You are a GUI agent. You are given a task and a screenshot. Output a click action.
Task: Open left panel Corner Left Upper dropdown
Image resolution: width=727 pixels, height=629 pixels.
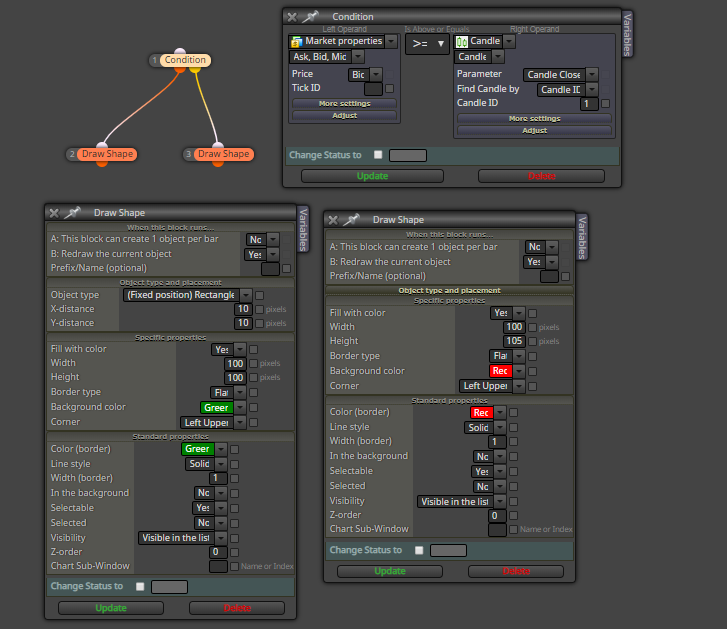(240, 422)
